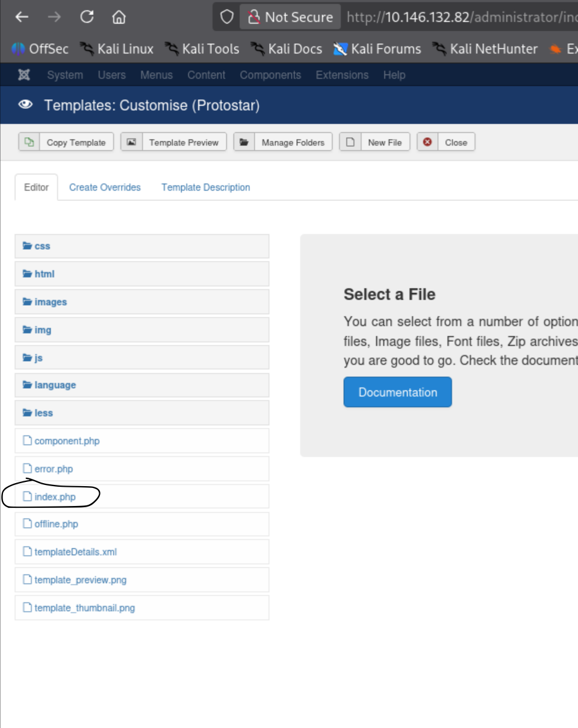The width and height of the screenshot is (578, 728).
Task: Click the shield tracking protection icon
Action: click(226, 17)
